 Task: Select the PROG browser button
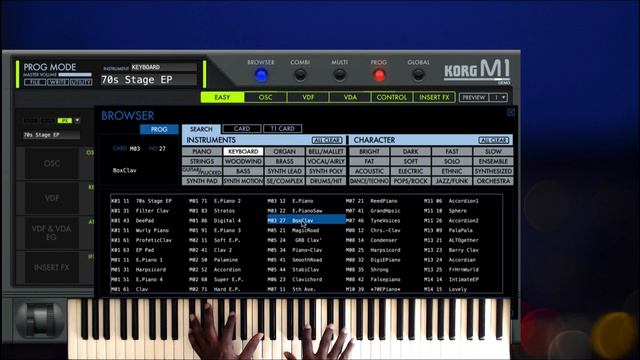pyautogui.click(x=159, y=129)
